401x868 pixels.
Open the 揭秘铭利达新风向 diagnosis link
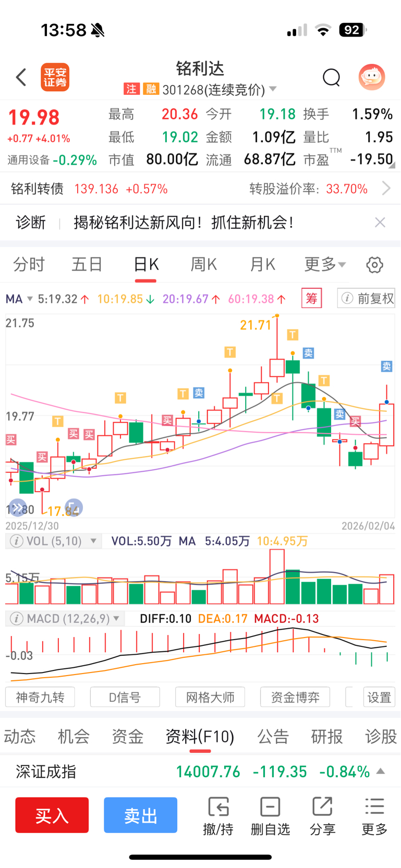pos(183,223)
